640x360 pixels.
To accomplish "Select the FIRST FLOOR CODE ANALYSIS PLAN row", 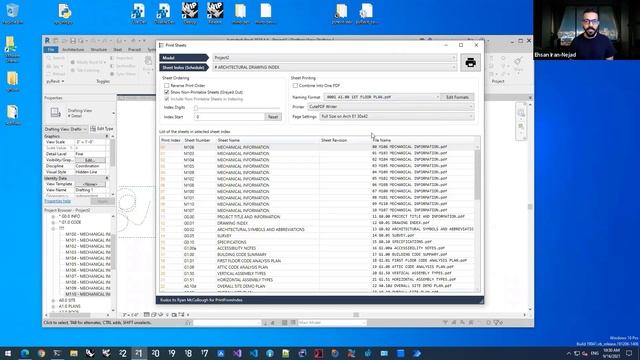I will point(317,261).
